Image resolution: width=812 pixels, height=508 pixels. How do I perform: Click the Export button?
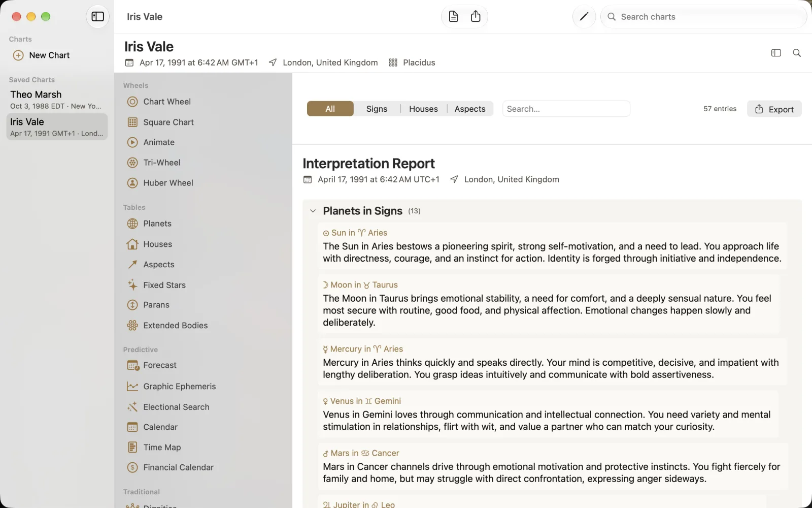pos(774,109)
